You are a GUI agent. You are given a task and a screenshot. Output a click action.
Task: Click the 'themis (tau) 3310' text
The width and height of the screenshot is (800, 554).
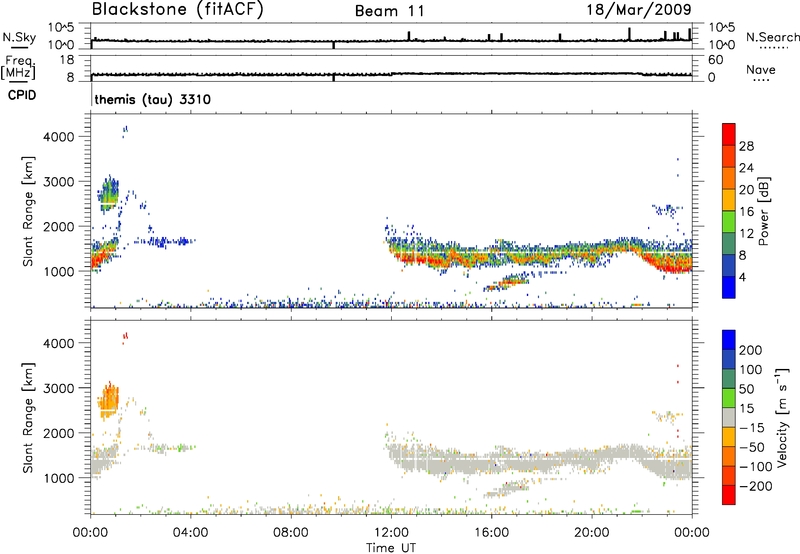tap(153, 99)
